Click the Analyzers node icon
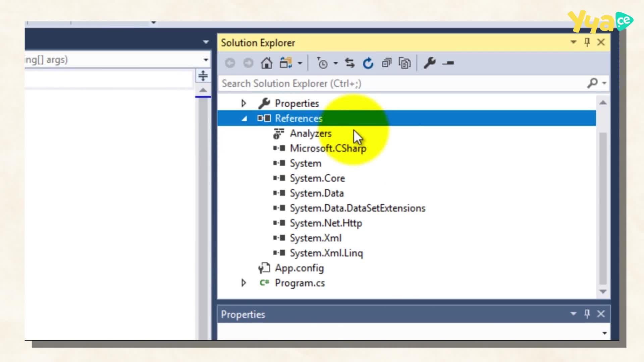Image resolution: width=644 pixels, height=362 pixels. (x=278, y=133)
